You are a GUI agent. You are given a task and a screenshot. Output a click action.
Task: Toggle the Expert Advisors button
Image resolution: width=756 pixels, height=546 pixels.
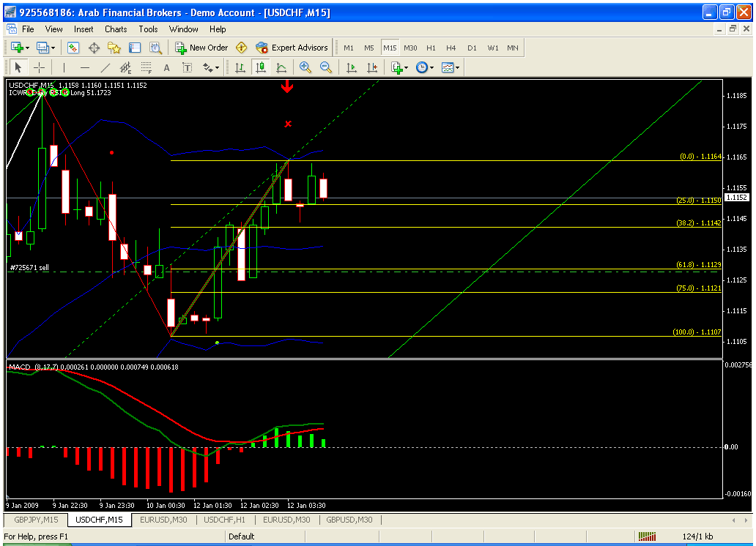click(292, 48)
